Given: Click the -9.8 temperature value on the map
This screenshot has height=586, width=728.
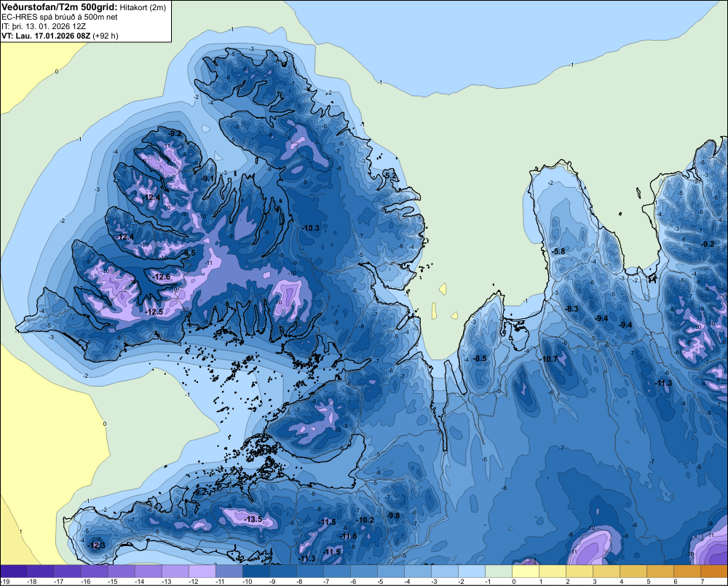Looking at the screenshot, I should pos(393,515).
